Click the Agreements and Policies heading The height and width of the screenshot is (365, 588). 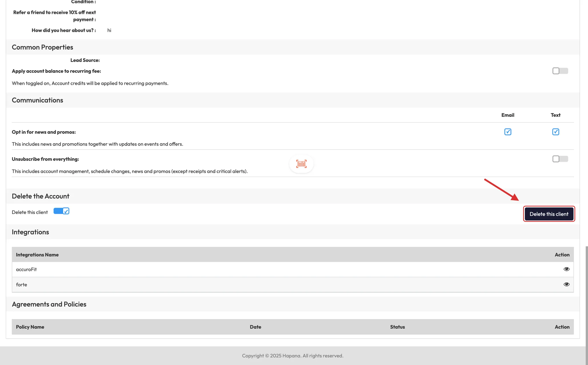tap(49, 304)
